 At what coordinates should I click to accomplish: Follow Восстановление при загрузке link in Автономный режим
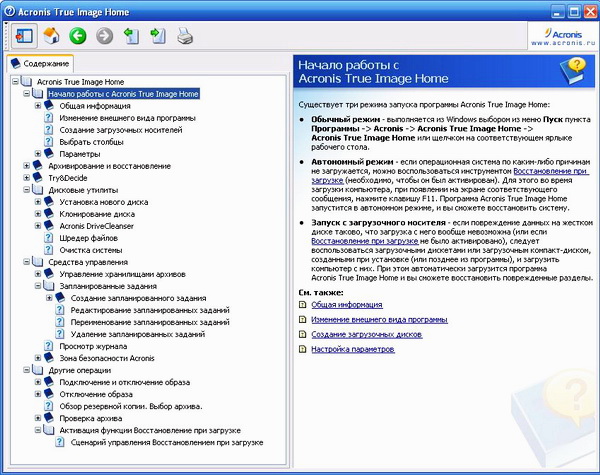click(x=550, y=171)
